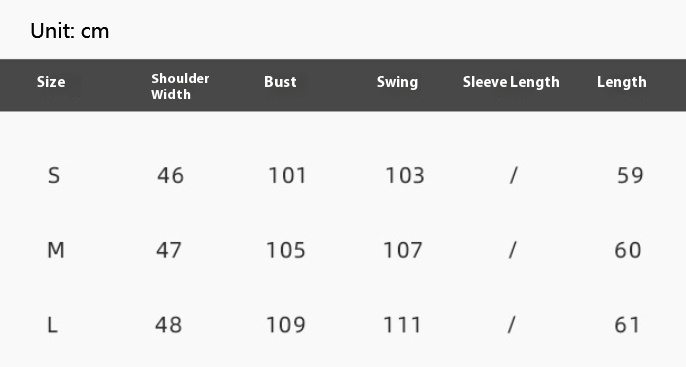Click the swing value 103
The height and width of the screenshot is (367, 686).
click(405, 175)
